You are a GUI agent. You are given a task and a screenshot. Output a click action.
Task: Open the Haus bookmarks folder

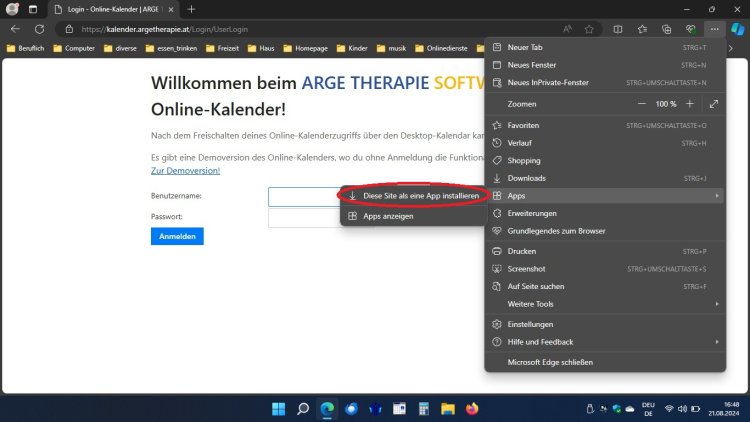point(261,48)
